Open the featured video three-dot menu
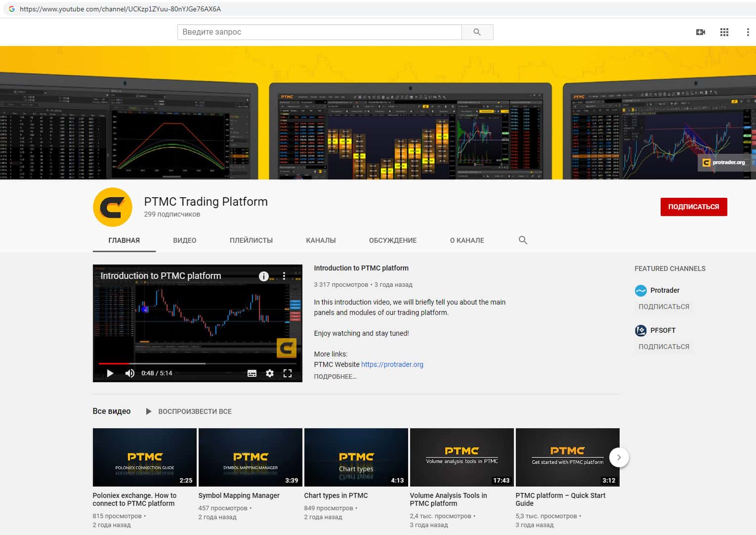This screenshot has height=535, width=756. tap(284, 276)
